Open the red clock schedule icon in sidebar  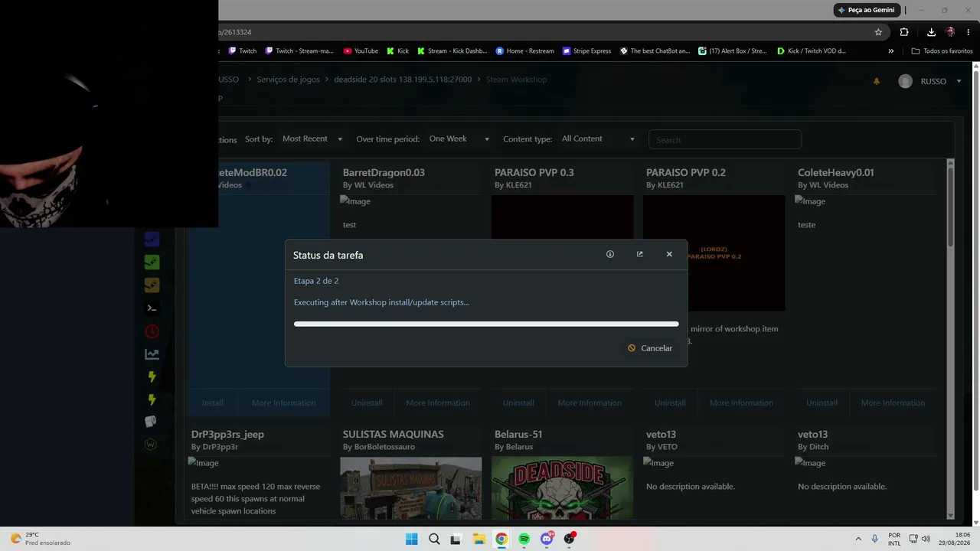pyautogui.click(x=152, y=331)
